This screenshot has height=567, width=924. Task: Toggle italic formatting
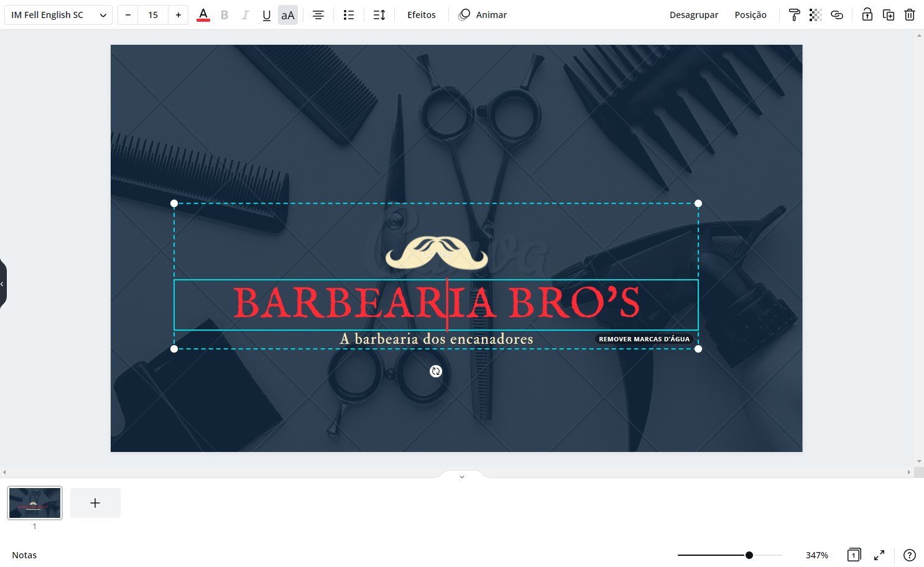point(246,15)
